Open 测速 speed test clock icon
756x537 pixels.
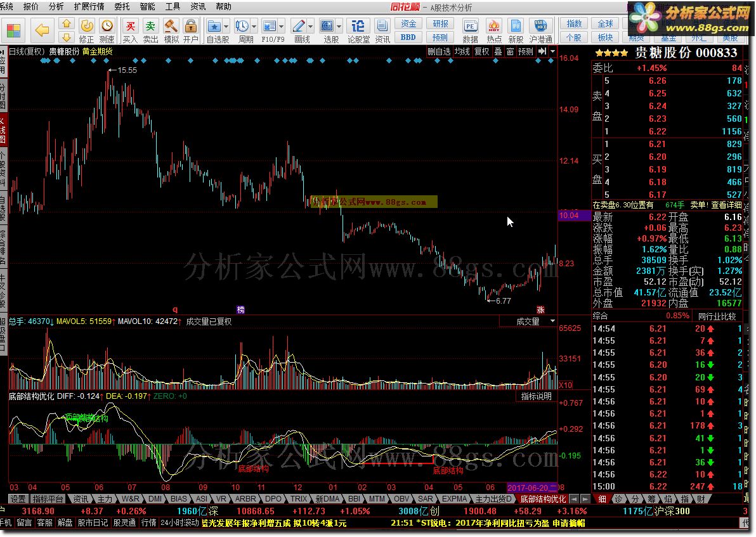pos(107,31)
